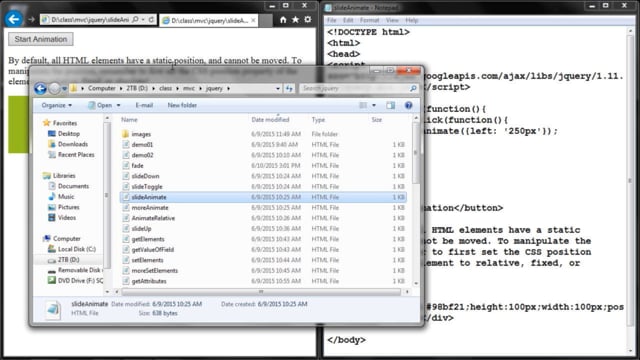
Task: Open the File menu in Notepad
Action: click(331, 20)
